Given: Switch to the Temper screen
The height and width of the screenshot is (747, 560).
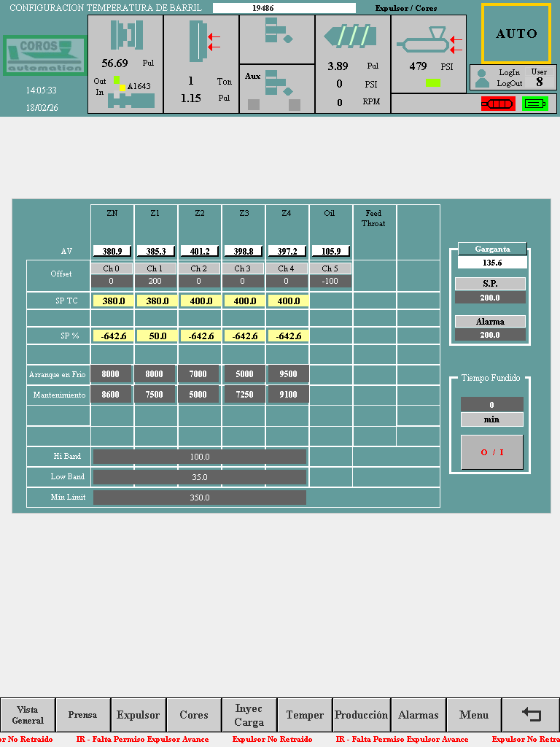Looking at the screenshot, I should coord(305,715).
